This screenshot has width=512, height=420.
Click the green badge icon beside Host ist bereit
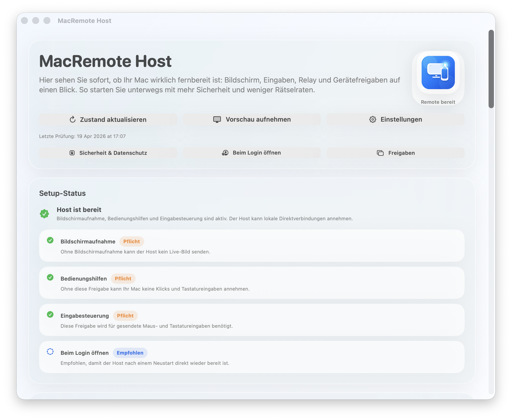pyautogui.click(x=45, y=214)
